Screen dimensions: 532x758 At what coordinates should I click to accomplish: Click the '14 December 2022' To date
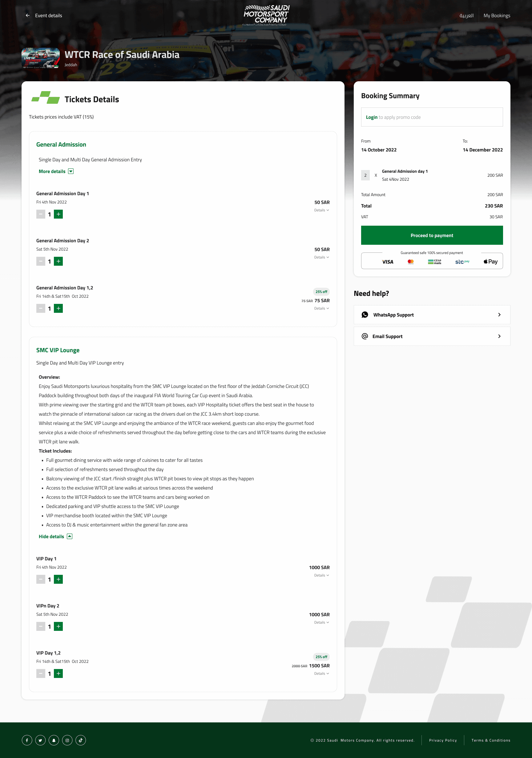pos(483,150)
